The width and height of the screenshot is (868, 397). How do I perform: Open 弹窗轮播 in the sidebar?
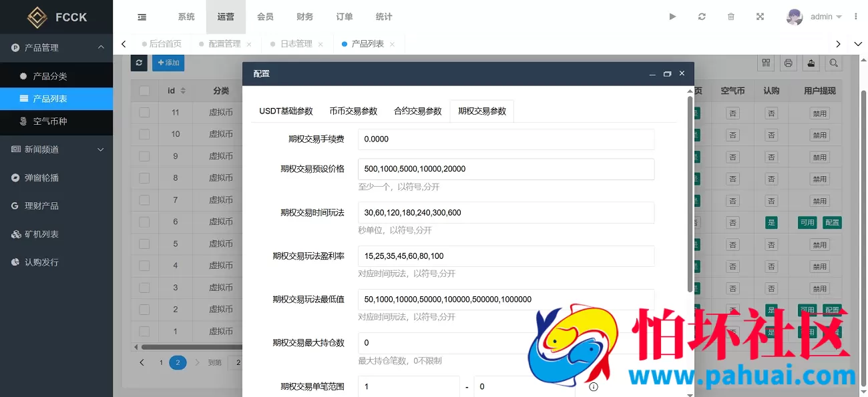tap(56, 177)
